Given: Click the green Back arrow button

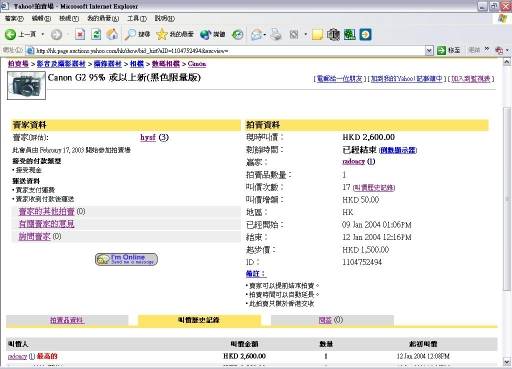Looking at the screenshot, I should coord(10,34).
